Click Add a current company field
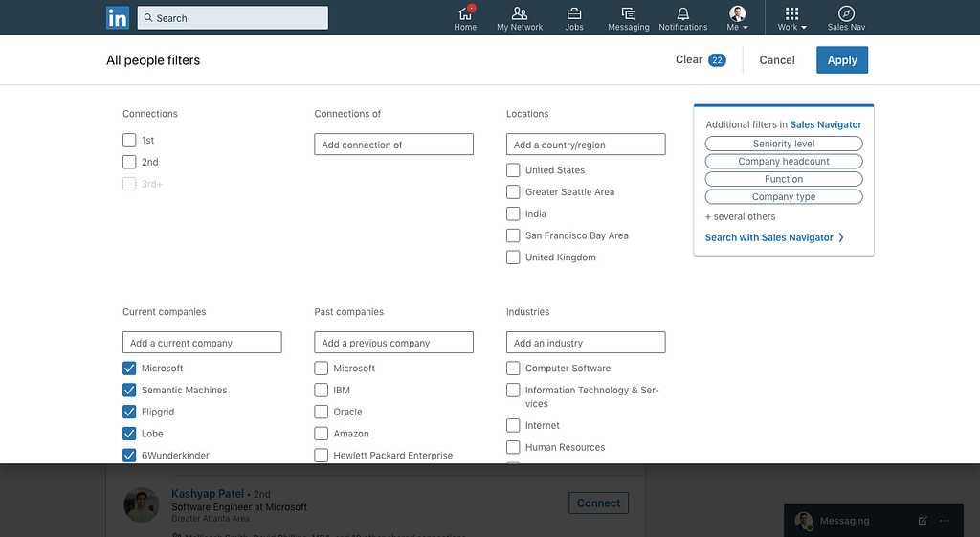The height and width of the screenshot is (537, 980). click(x=202, y=343)
